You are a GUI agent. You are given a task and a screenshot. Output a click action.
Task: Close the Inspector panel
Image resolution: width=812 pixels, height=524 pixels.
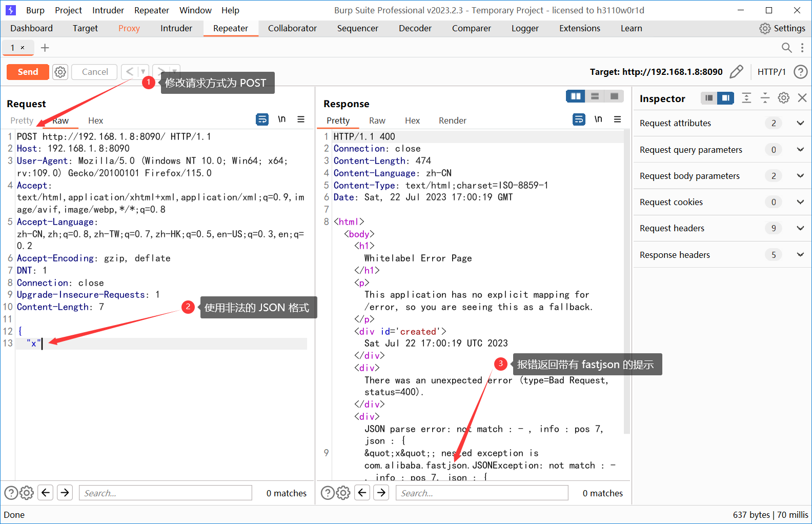pyautogui.click(x=802, y=98)
